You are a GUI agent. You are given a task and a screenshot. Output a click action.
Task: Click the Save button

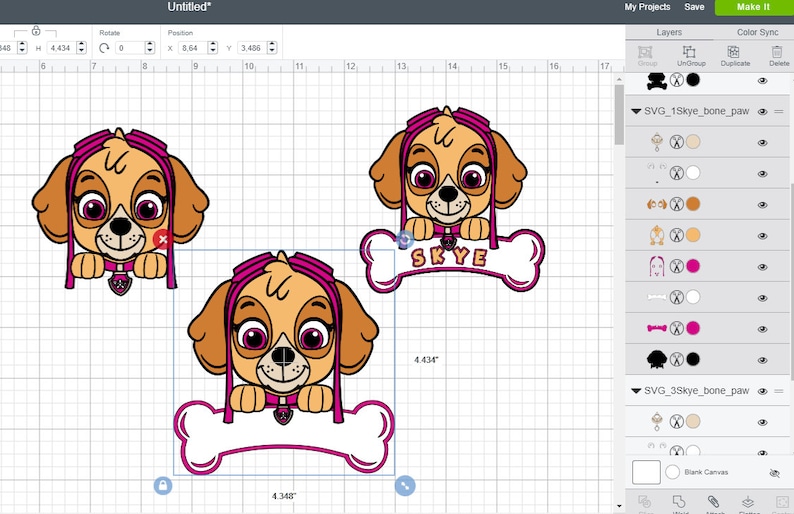tap(694, 7)
